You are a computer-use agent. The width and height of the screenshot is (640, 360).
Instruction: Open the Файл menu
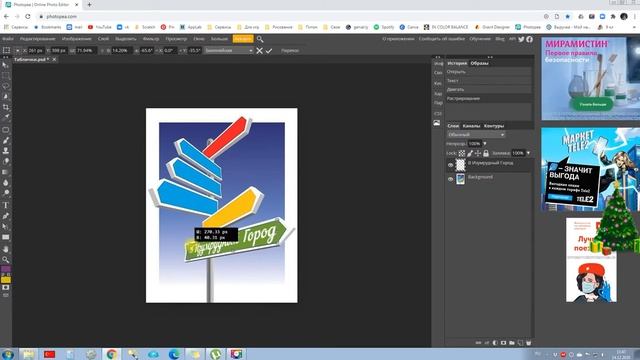point(8,39)
